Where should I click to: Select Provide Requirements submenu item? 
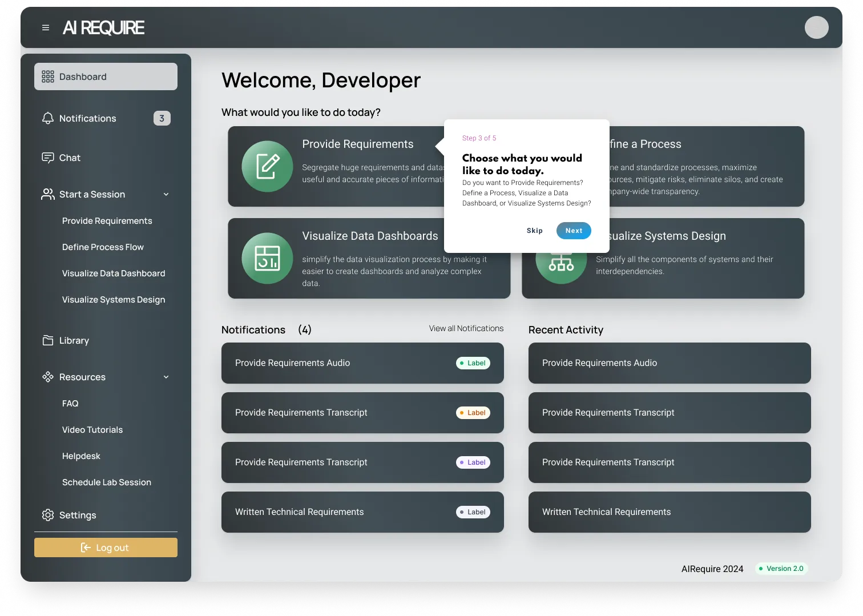tap(107, 221)
